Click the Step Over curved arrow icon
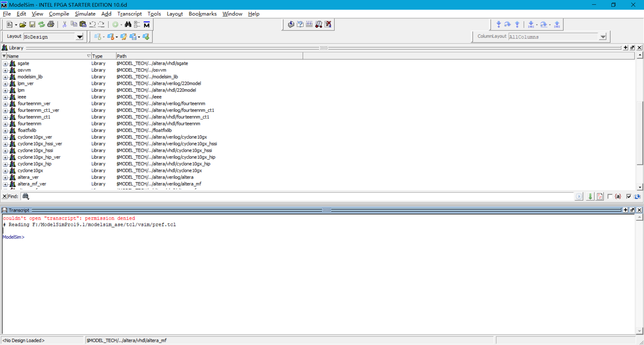 507,24
